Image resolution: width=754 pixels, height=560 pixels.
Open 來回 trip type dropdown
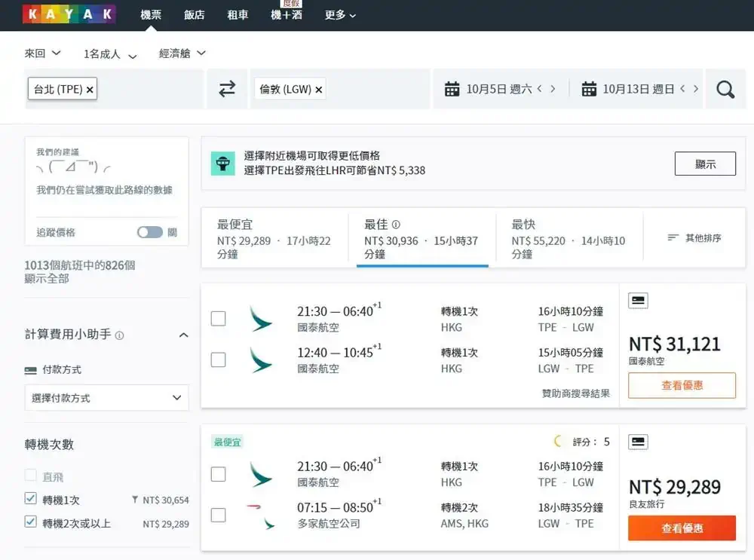(x=42, y=53)
